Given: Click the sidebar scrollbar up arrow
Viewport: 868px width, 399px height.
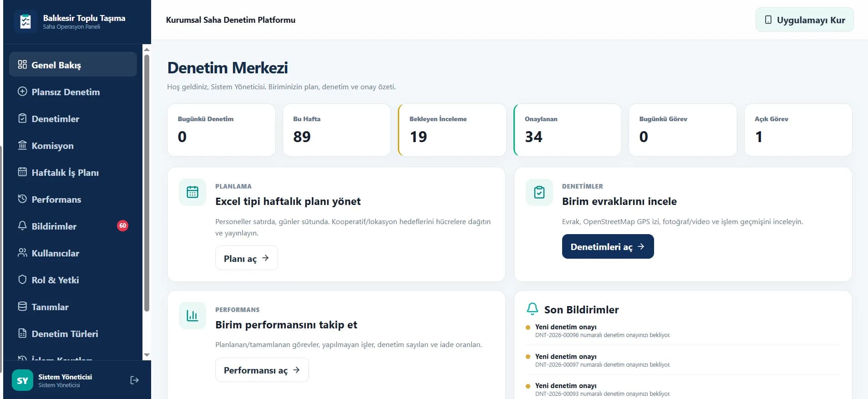Looking at the screenshot, I should point(147,49).
